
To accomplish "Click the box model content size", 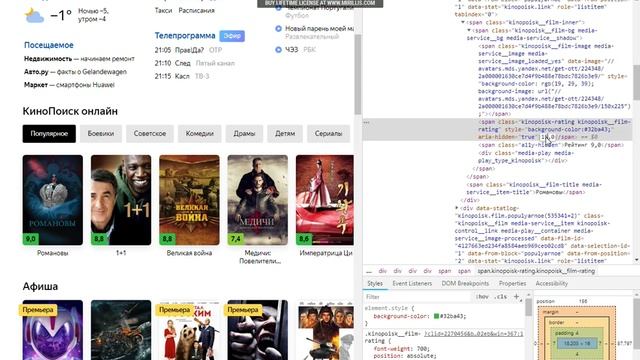I will click(x=577, y=344).
